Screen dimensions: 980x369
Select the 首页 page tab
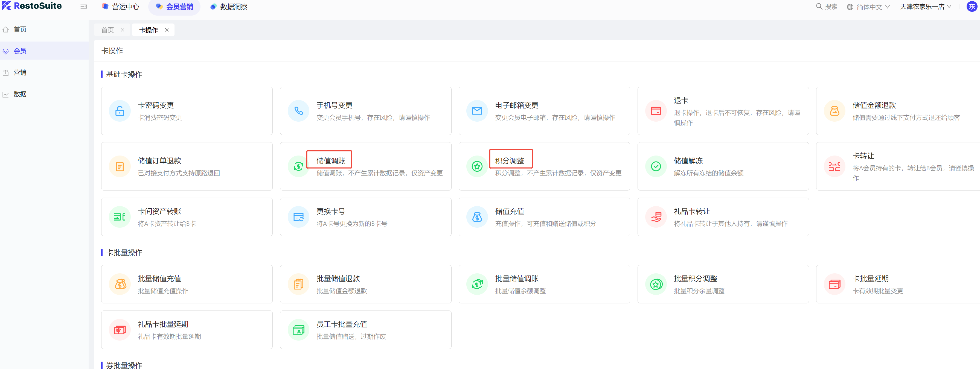pyautogui.click(x=108, y=30)
